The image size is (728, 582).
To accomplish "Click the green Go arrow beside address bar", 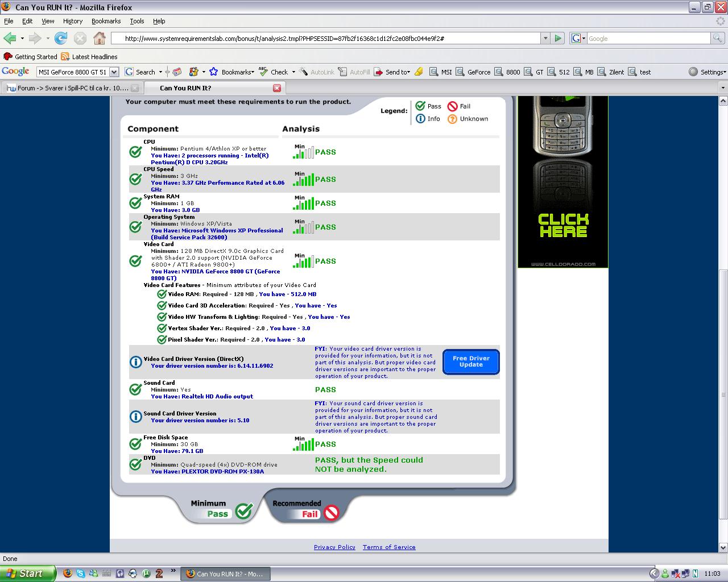I will (x=558, y=38).
